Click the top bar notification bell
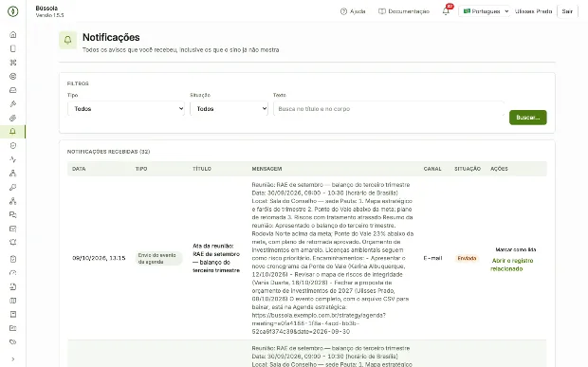This screenshot has height=367, width=588. point(446,11)
